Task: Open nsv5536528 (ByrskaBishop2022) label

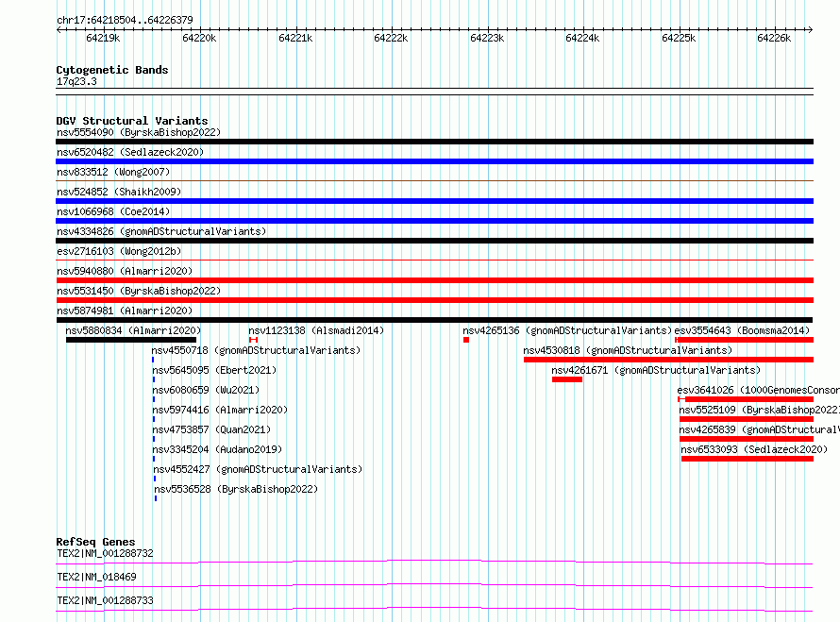Action: click(236, 489)
